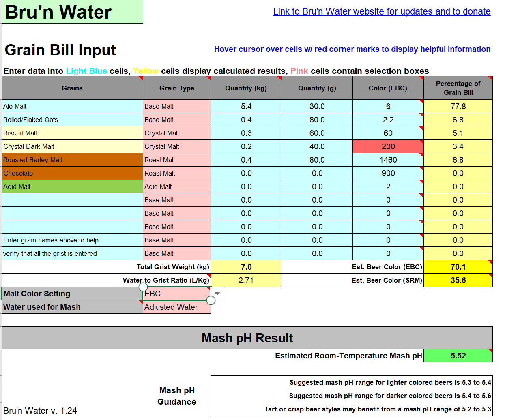Click the green Acid Malt name cell
The width and height of the screenshot is (505, 420).
(x=72, y=186)
